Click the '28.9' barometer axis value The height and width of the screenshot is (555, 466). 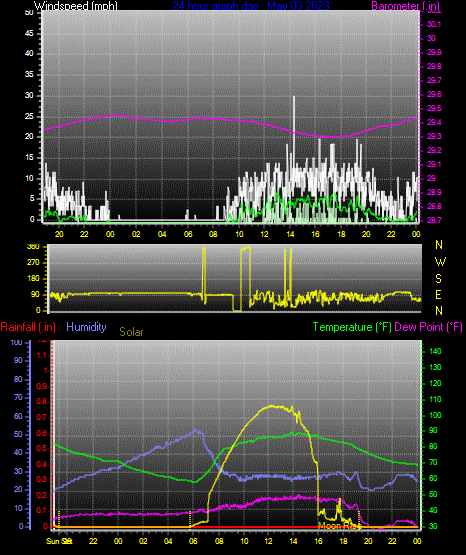434,192
